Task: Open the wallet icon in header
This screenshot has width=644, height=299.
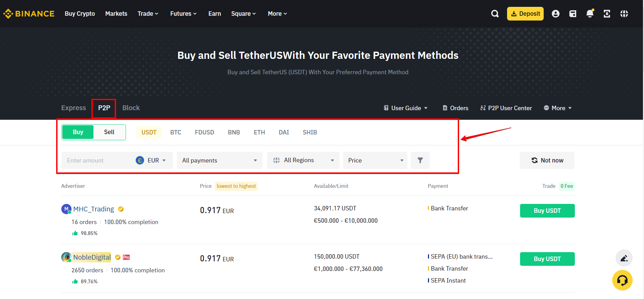Action: point(573,14)
